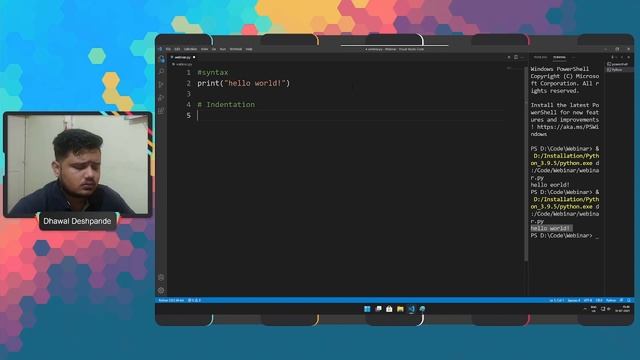
Task: Change indentation via Spaces: 4
Action: [573, 300]
